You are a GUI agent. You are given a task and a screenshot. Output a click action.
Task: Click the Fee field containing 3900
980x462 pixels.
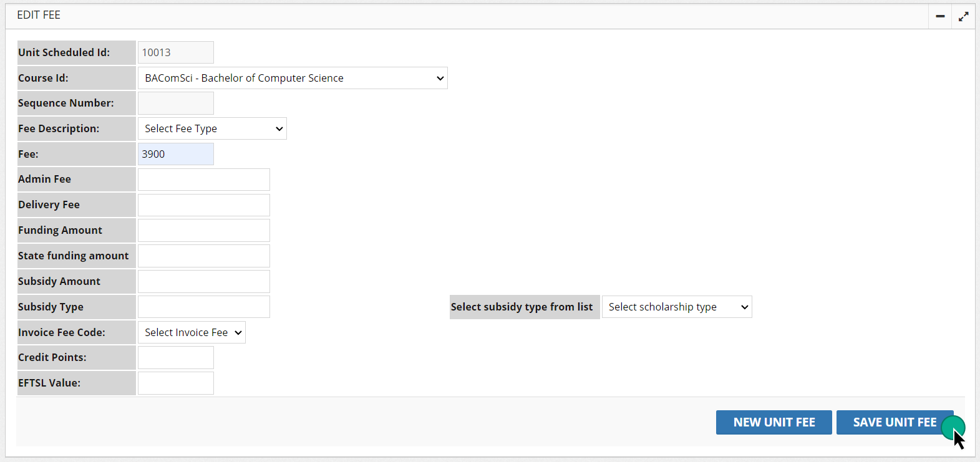click(x=175, y=154)
